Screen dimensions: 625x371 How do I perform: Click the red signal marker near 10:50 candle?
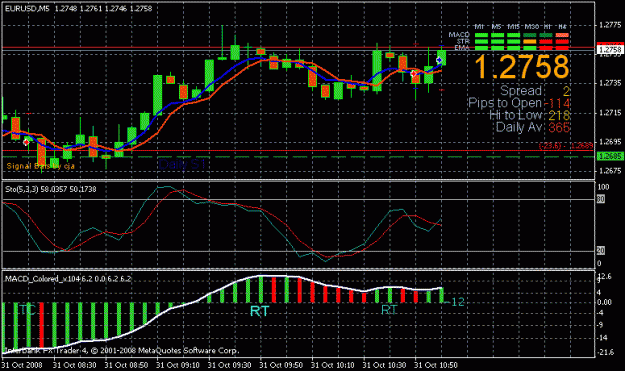414,74
